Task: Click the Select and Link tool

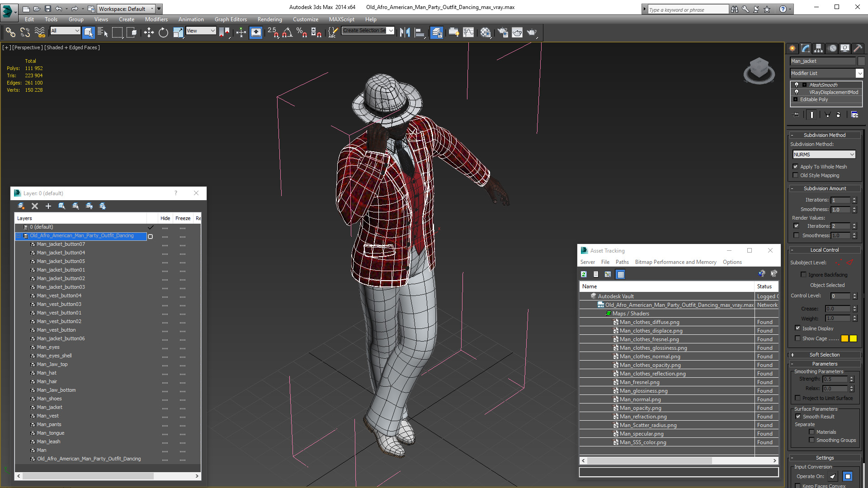Action: coord(10,32)
